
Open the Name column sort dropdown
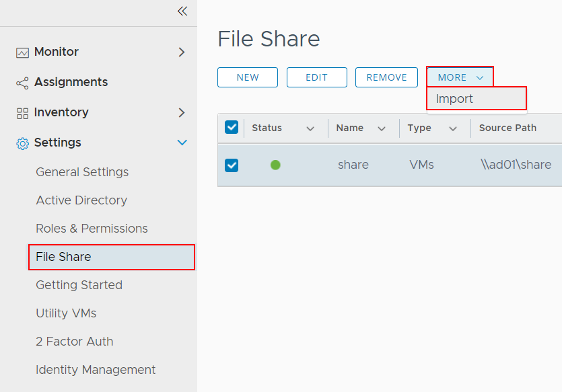coord(382,128)
